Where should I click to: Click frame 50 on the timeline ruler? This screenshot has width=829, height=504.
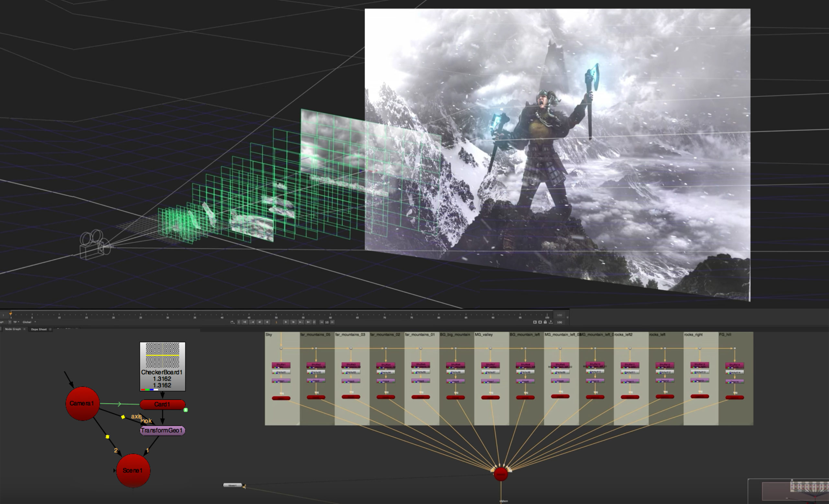point(276,316)
